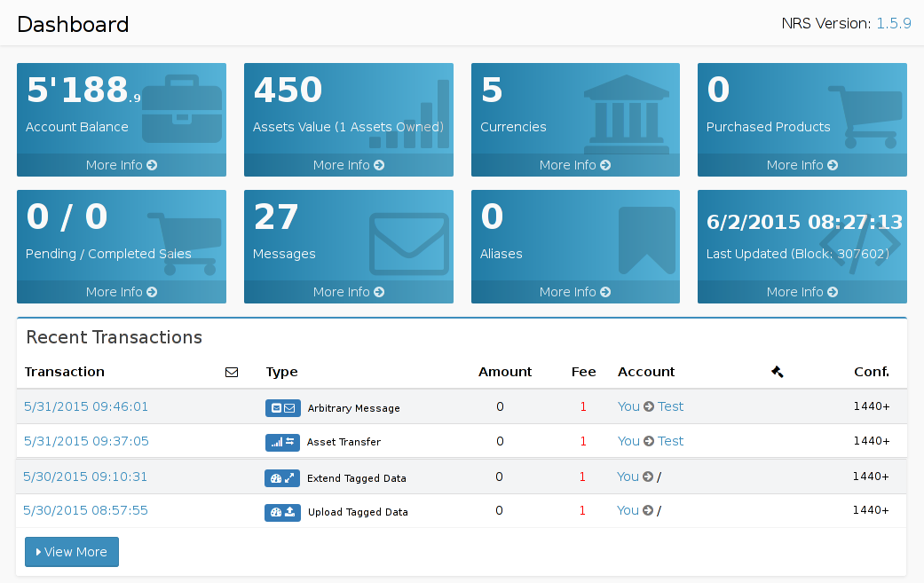Click the bookmark icon on Aliases card
The image size is (924, 583).
click(x=646, y=240)
